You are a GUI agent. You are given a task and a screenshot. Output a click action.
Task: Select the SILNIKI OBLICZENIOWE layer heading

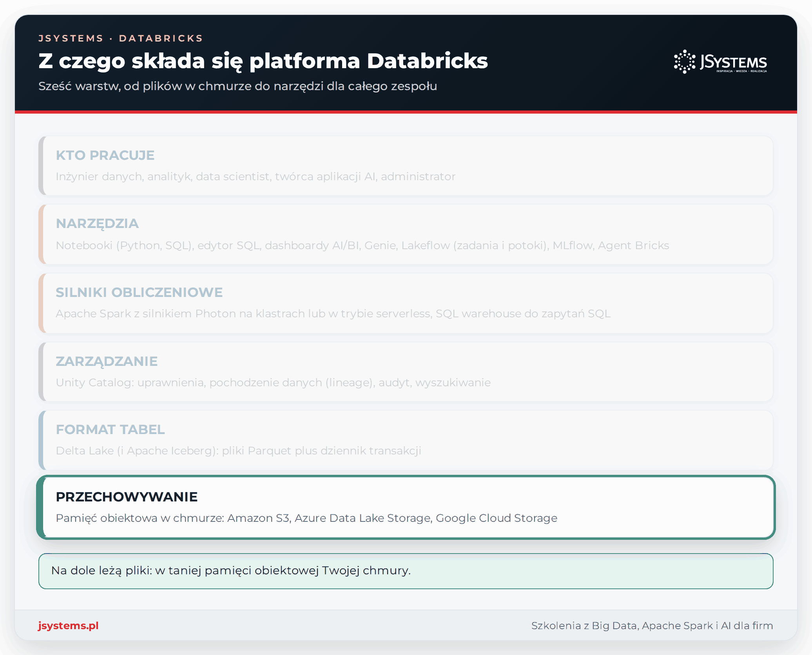coord(139,292)
